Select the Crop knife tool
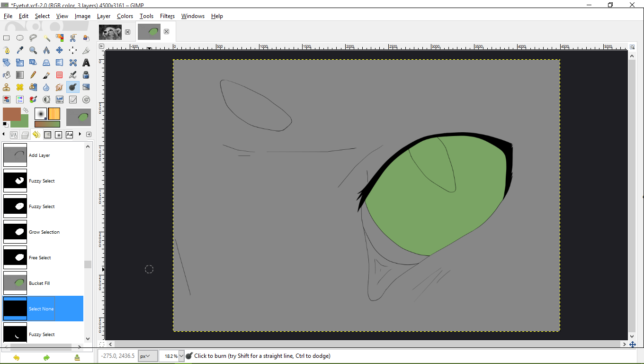This screenshot has width=644, height=364. [x=86, y=50]
